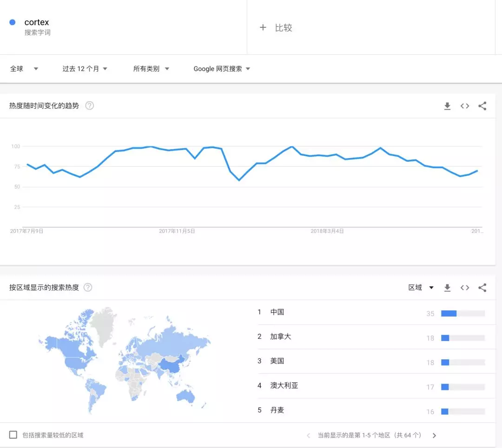
Task: Click the 热度随时间变化的趋势 heading
Action: (x=44, y=105)
